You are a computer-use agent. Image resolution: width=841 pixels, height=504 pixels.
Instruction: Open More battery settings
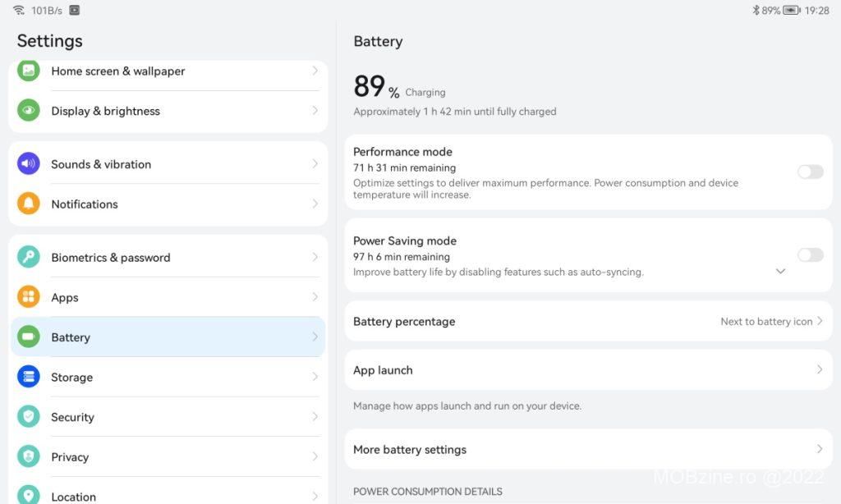click(x=588, y=450)
